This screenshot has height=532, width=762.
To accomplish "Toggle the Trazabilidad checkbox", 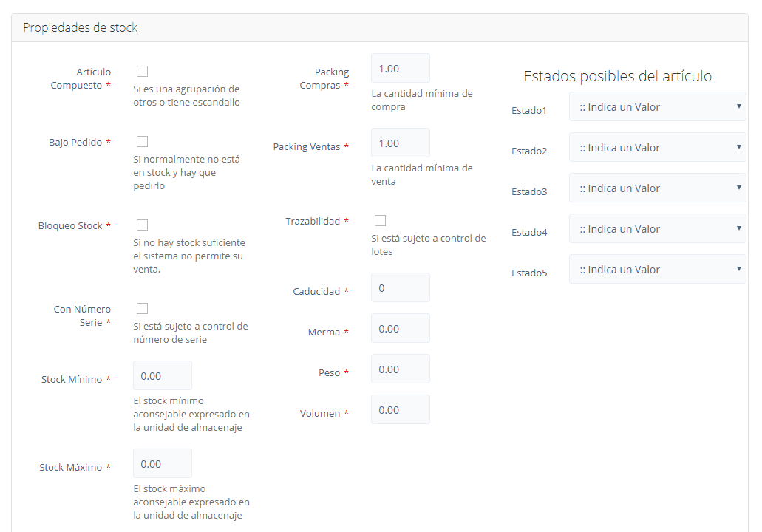I will (x=380, y=220).
